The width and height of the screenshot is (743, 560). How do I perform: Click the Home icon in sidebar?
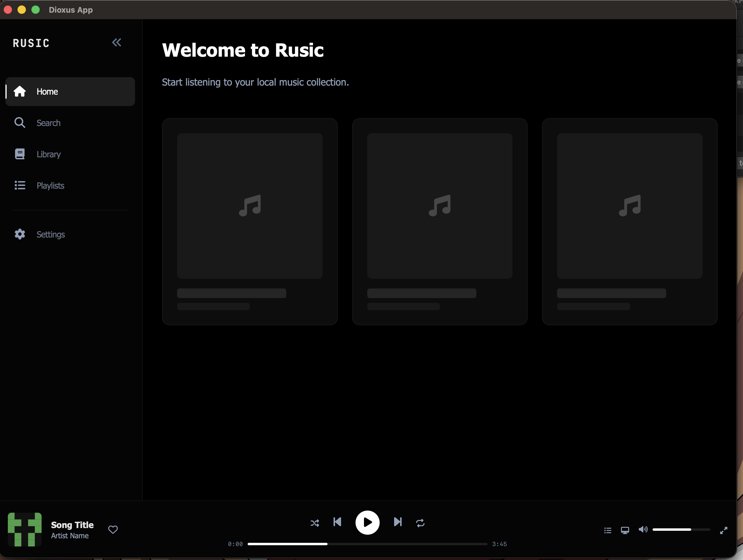[20, 91]
